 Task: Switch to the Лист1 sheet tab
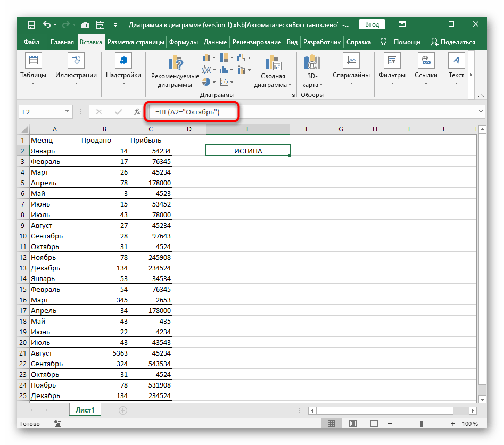coord(85,410)
